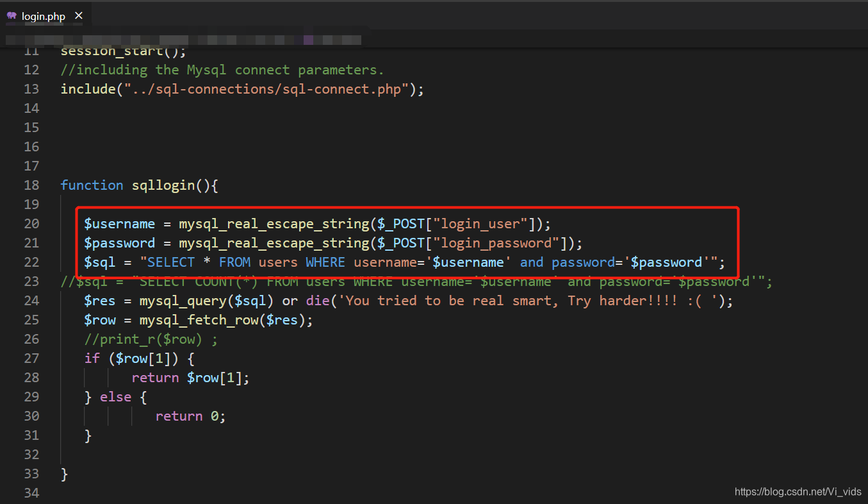Select the login.php editor tab
Image resolution: width=868 pixels, height=504 pixels.
[44, 16]
